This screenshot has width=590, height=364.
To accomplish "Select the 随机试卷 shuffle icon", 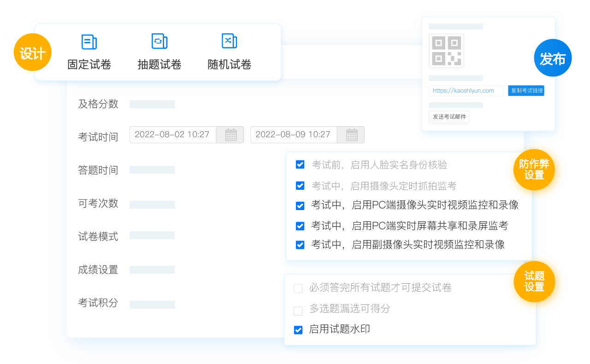I will point(229,41).
